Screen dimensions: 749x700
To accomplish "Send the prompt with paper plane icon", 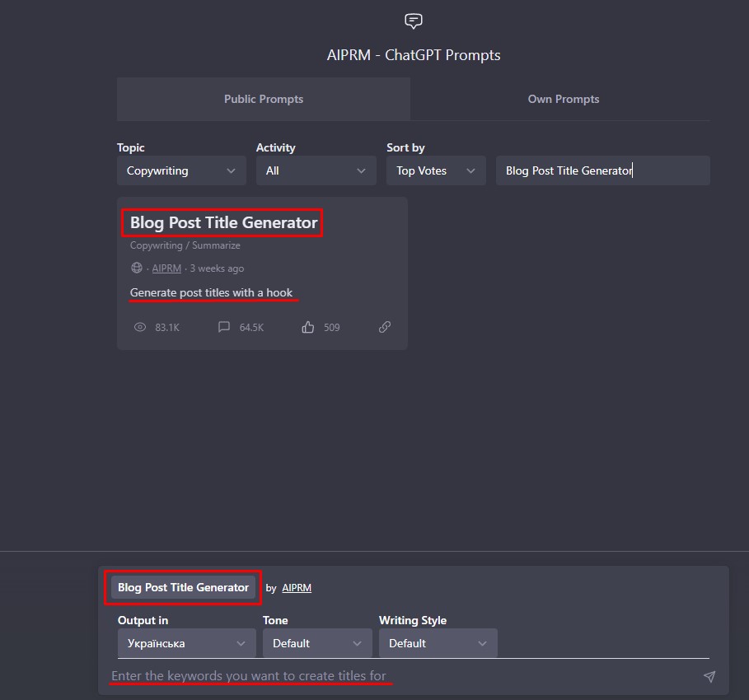I will click(709, 676).
